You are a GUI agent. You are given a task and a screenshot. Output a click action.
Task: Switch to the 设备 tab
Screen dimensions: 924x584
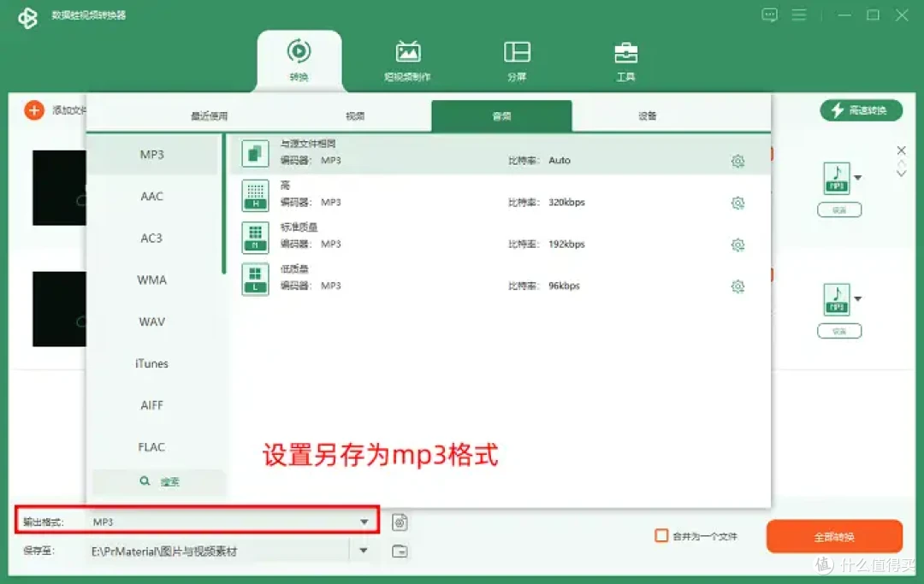coord(647,116)
